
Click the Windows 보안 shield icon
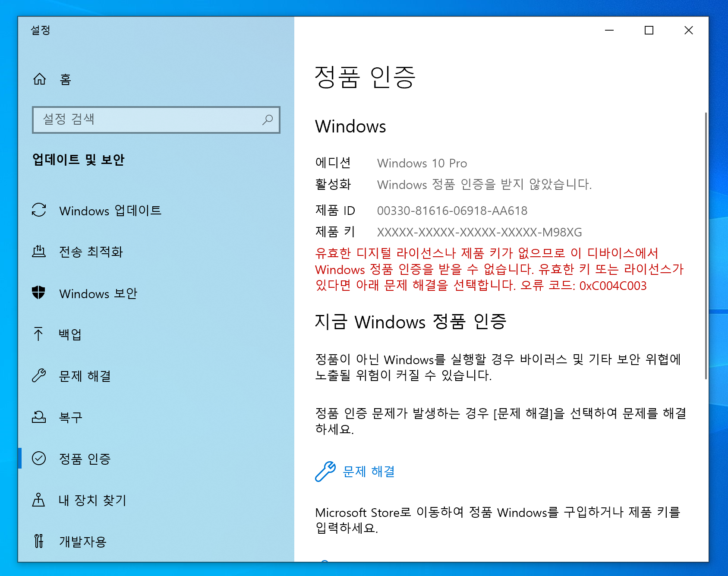[x=39, y=293]
